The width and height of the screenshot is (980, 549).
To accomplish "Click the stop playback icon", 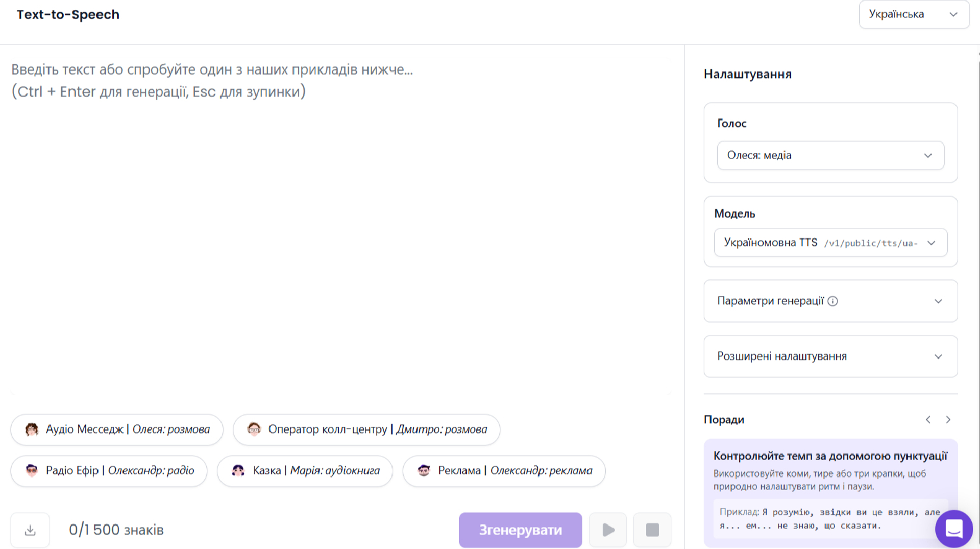I will (x=652, y=530).
